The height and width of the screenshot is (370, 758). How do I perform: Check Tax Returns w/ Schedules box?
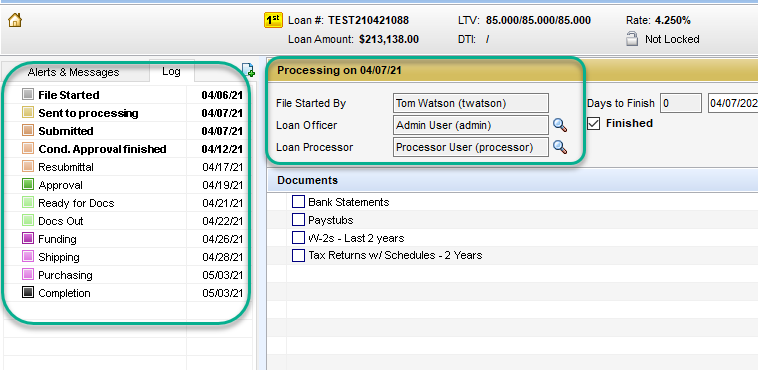coord(298,255)
